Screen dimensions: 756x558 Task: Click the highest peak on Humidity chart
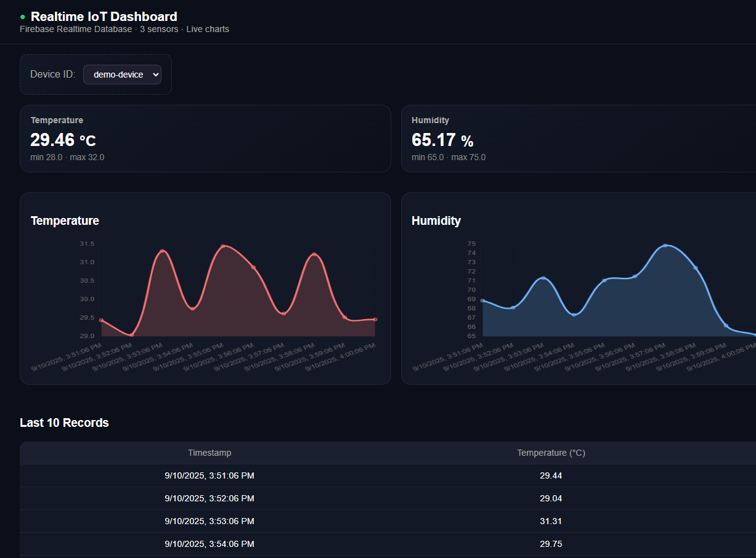(x=665, y=246)
